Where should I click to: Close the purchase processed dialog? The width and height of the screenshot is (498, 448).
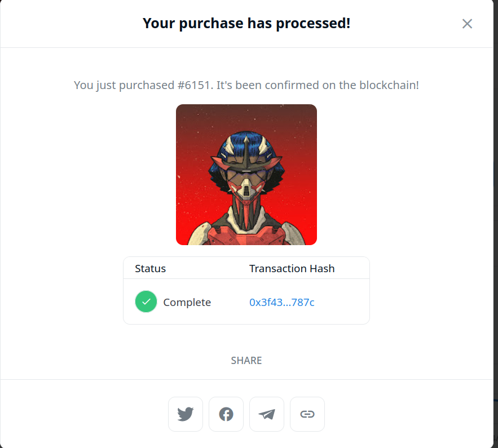coord(467,24)
